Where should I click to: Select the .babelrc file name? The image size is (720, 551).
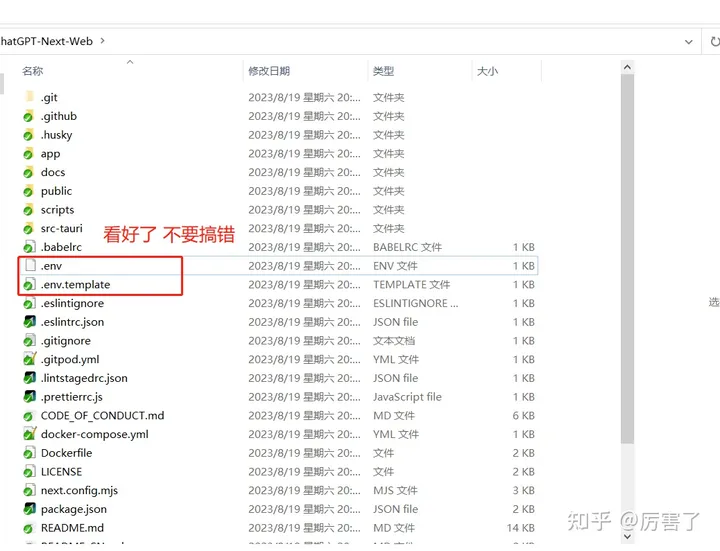61,247
